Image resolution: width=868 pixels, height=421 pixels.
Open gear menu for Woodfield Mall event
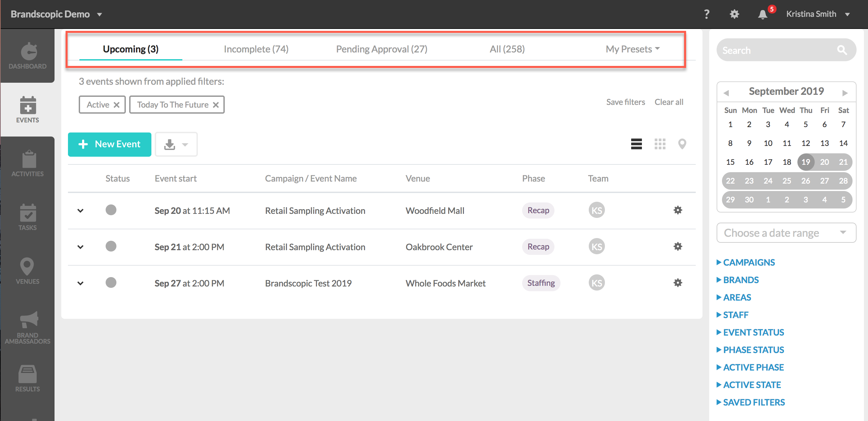click(678, 210)
